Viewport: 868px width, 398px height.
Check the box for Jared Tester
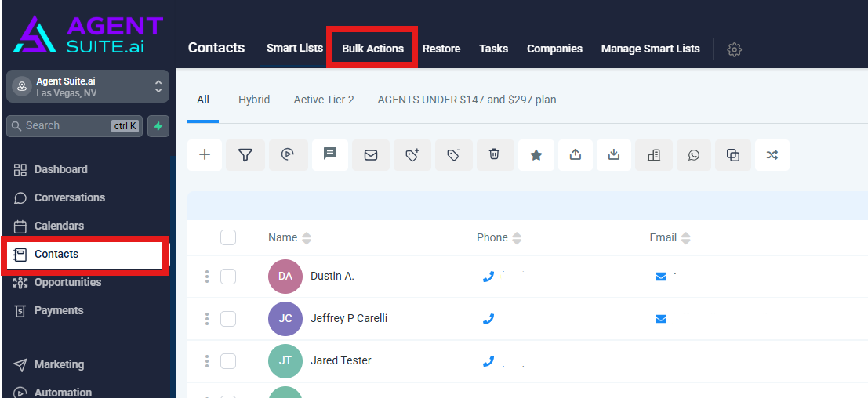coord(228,361)
